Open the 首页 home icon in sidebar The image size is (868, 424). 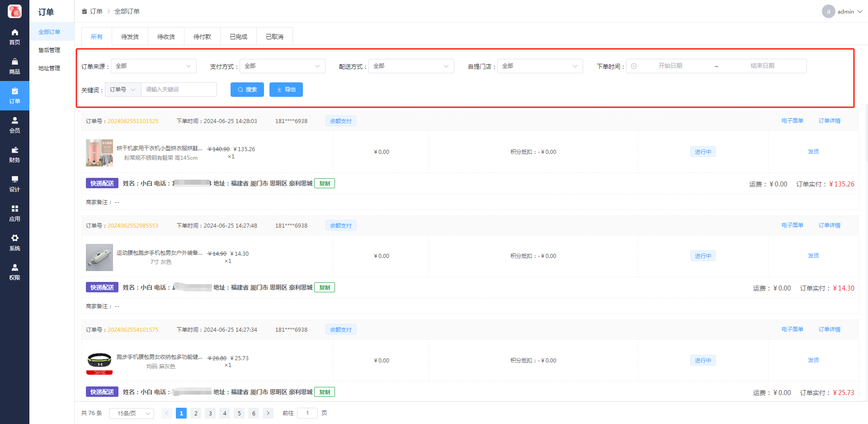click(14, 33)
